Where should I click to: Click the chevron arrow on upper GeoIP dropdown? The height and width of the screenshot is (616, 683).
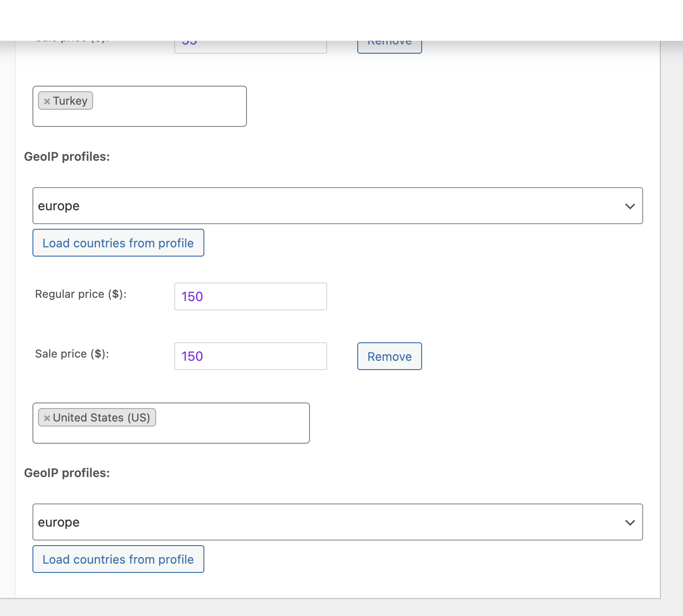pyautogui.click(x=630, y=206)
